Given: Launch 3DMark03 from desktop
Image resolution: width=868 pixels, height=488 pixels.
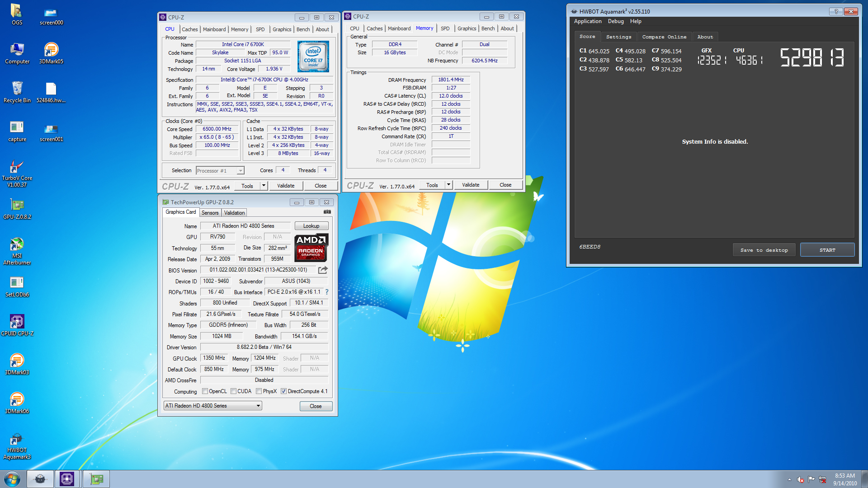Looking at the screenshot, I should (17, 364).
